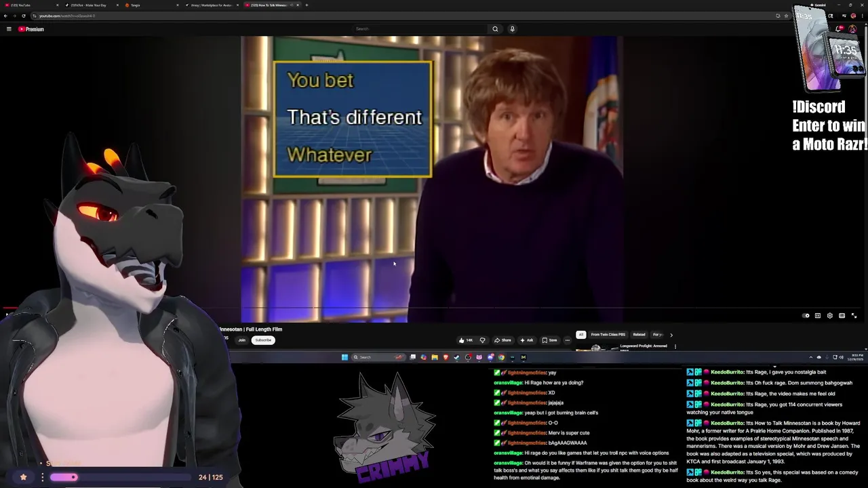Image resolution: width=868 pixels, height=488 pixels.
Task: Switch to the first YouTube tab
Action: point(30,5)
